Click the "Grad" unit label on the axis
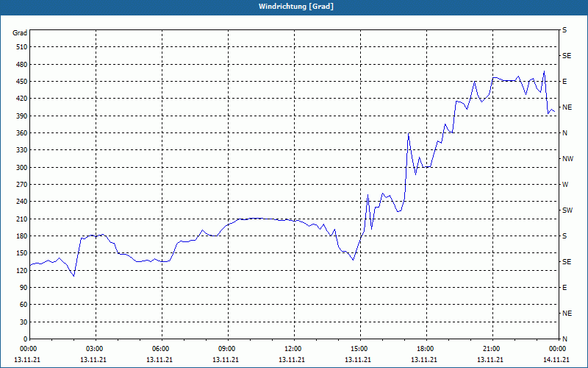This screenshot has height=368, width=588. click(x=20, y=33)
